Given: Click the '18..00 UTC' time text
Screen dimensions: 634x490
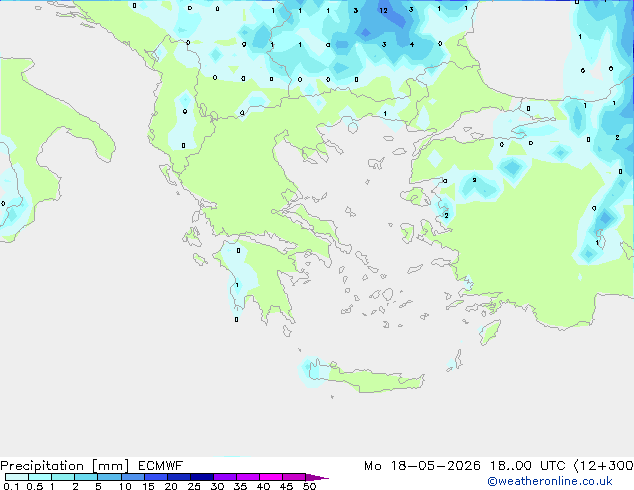Looking at the screenshot, I should pos(527,466).
